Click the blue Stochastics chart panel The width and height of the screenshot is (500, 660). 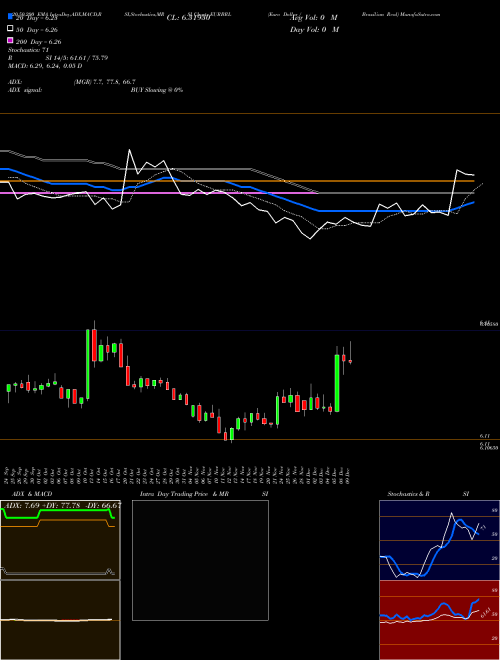click(x=439, y=540)
